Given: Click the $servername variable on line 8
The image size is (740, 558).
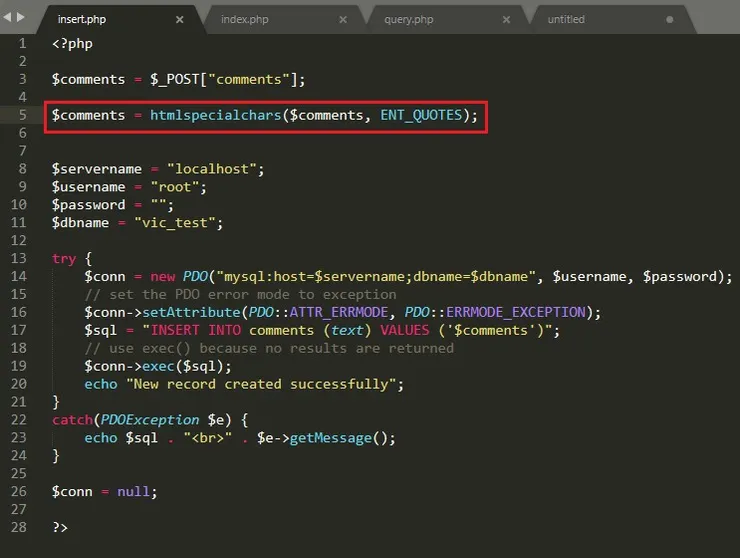Looking at the screenshot, I should [x=97, y=169].
